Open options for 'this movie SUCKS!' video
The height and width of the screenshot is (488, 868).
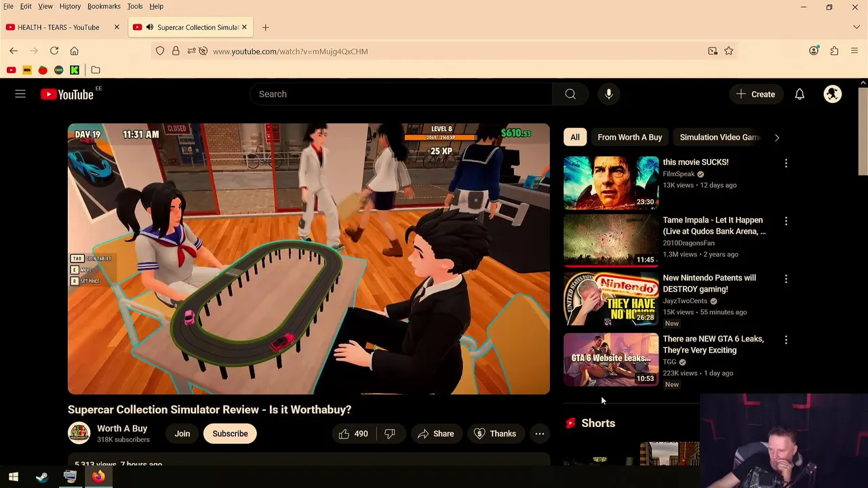pos(786,163)
